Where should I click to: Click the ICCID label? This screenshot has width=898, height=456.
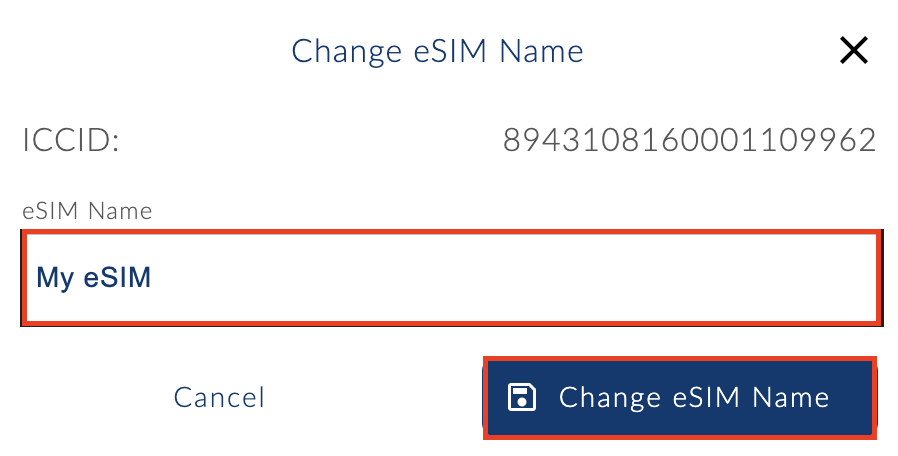pyautogui.click(x=71, y=141)
